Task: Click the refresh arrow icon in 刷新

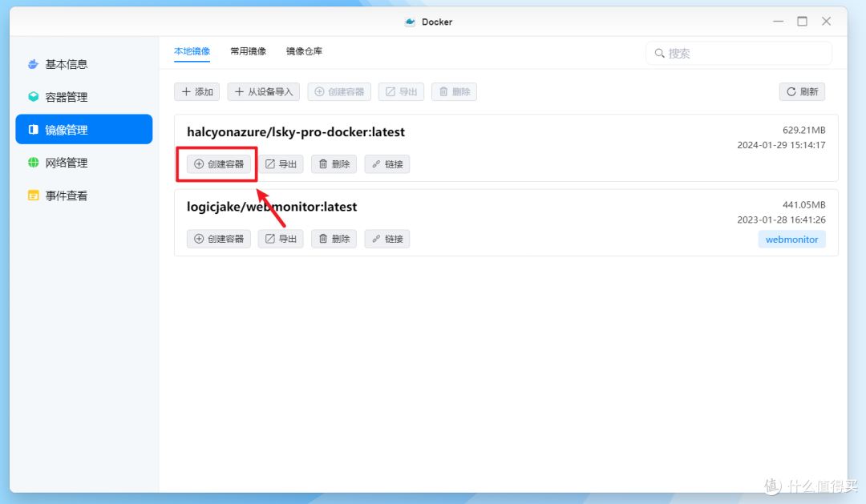Action: (x=791, y=91)
